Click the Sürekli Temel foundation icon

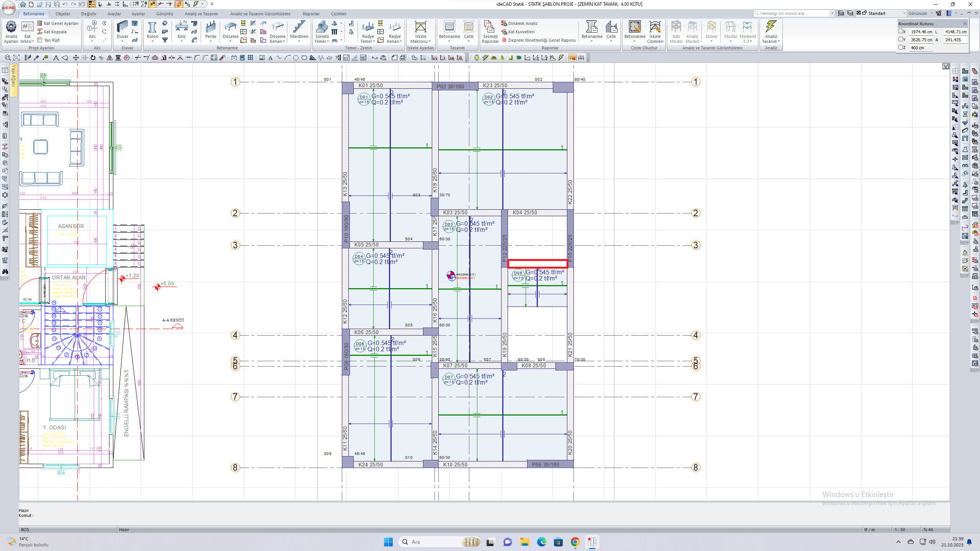[322, 27]
